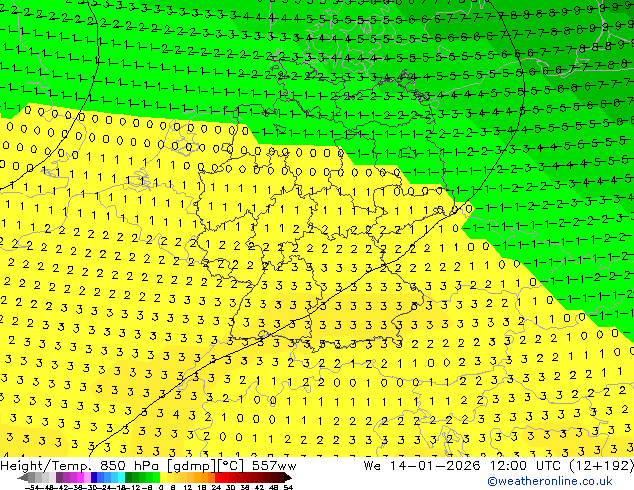Click the 'Height/Temp. 850 hPa' chart title
The width and height of the screenshot is (634, 490).
(79, 466)
